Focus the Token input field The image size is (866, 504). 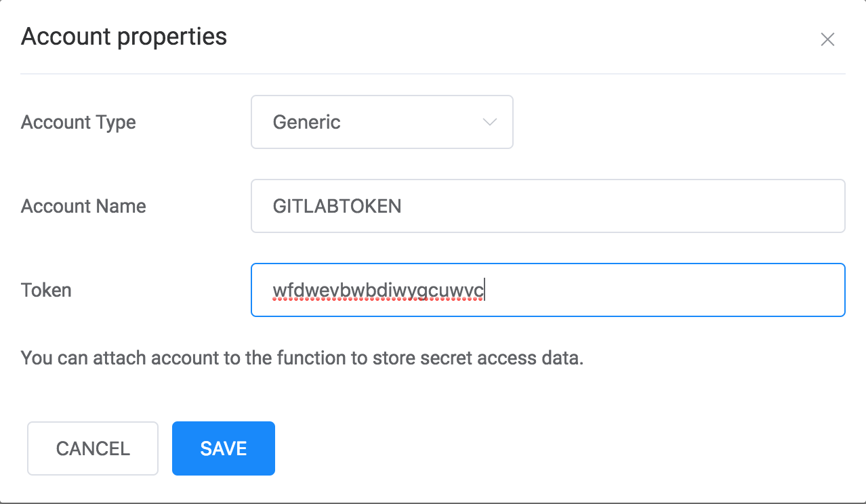point(548,290)
